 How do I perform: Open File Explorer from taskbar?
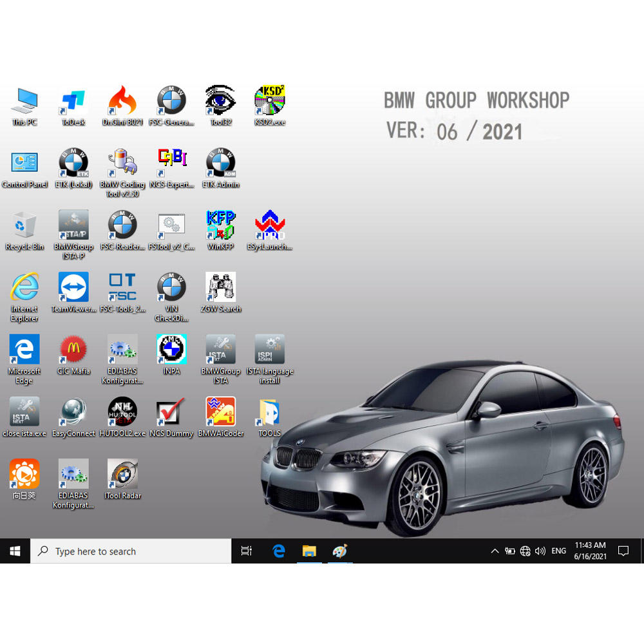pos(309,551)
